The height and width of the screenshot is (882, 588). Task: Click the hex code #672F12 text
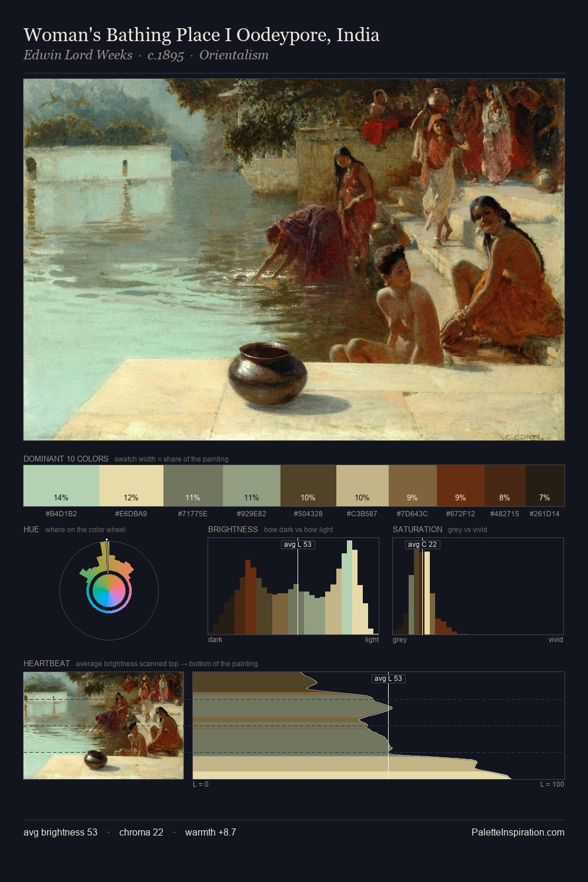pyautogui.click(x=460, y=513)
